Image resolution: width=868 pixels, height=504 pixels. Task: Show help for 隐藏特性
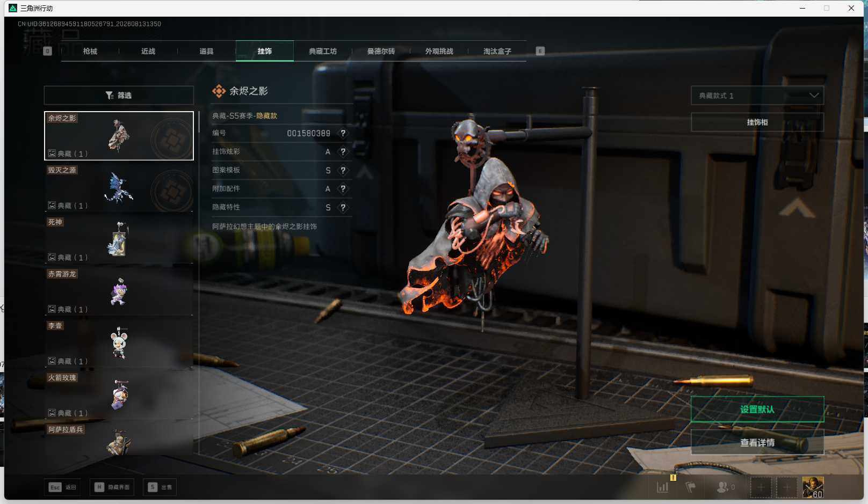pos(343,207)
